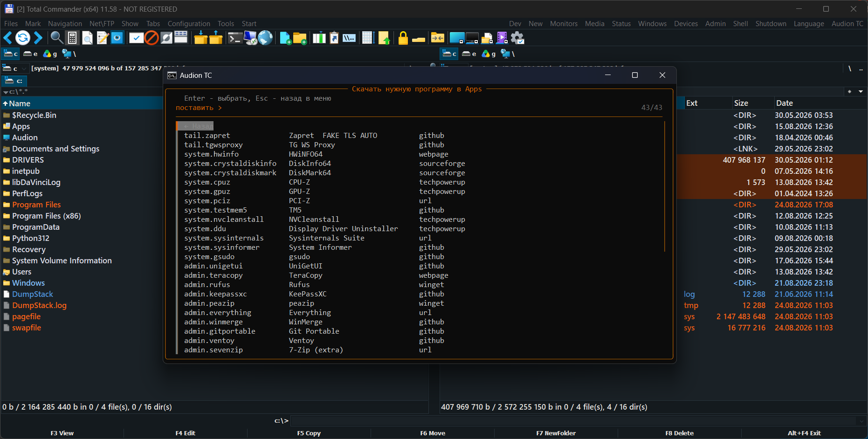Viewport: 868px width, 439px height.
Task: Click the F5 Copy button
Action: pyautogui.click(x=309, y=433)
